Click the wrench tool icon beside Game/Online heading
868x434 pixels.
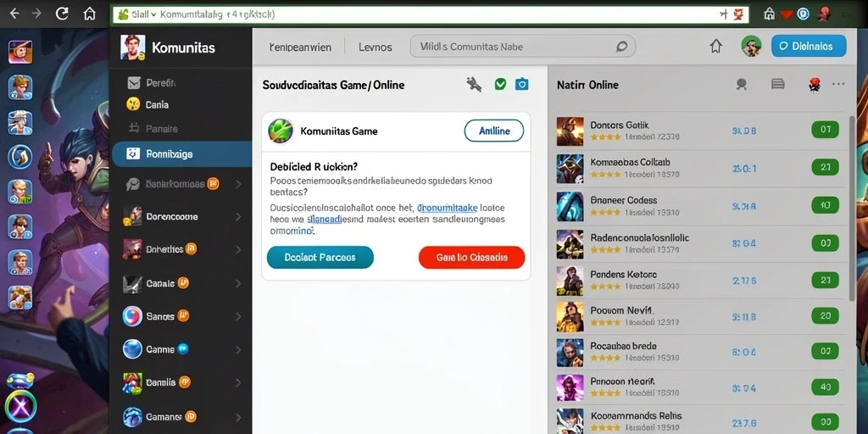coord(474,84)
